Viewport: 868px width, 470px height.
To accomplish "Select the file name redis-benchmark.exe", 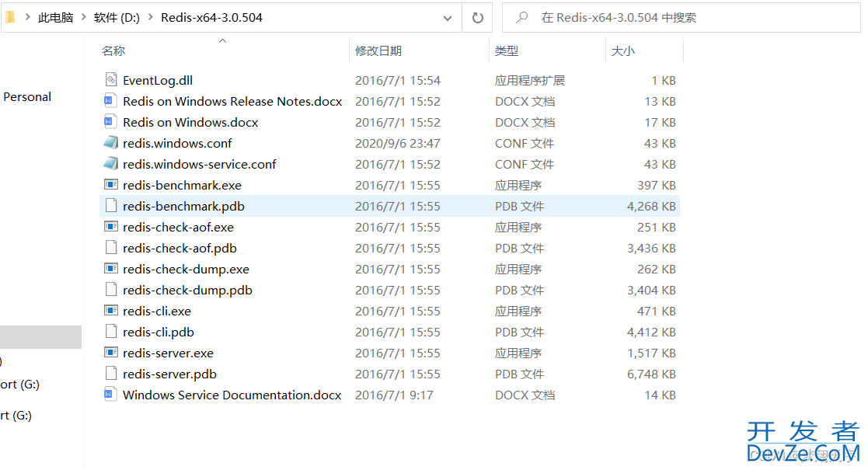I will tap(182, 186).
